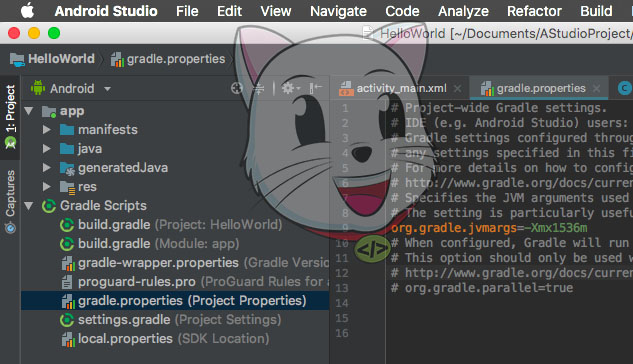The image size is (633, 364).
Task: Open the Apple menu
Action: tap(27, 11)
